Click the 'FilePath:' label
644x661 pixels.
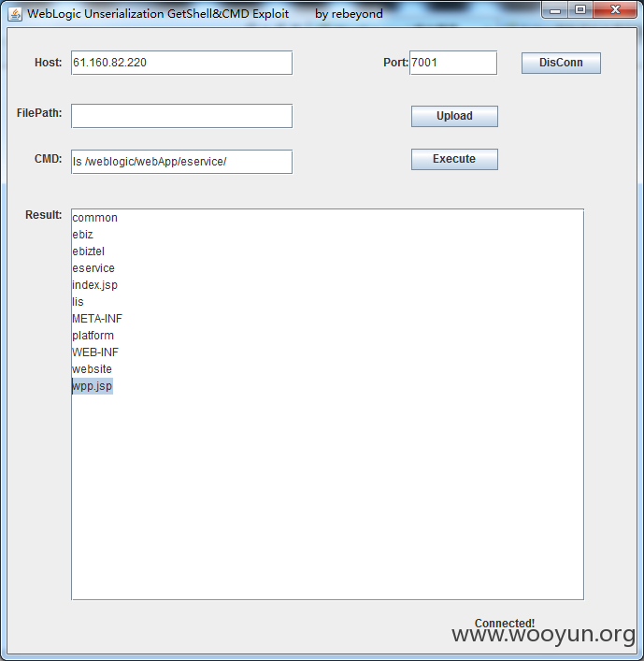click(x=39, y=113)
